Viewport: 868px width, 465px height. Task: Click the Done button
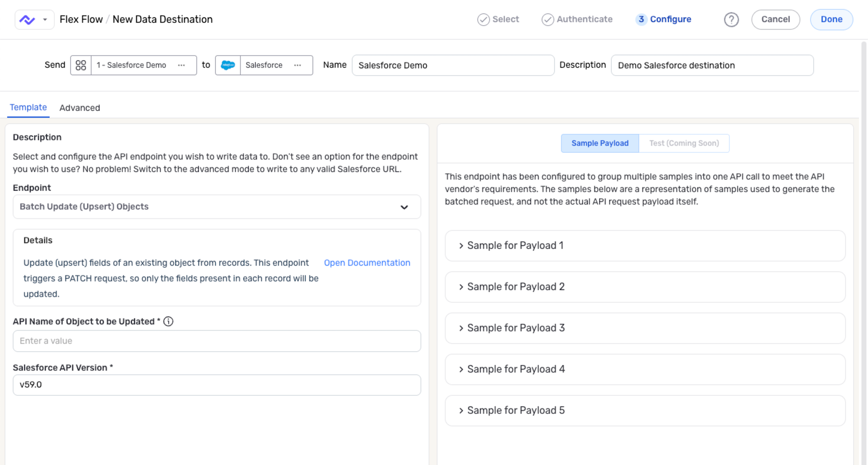click(831, 20)
